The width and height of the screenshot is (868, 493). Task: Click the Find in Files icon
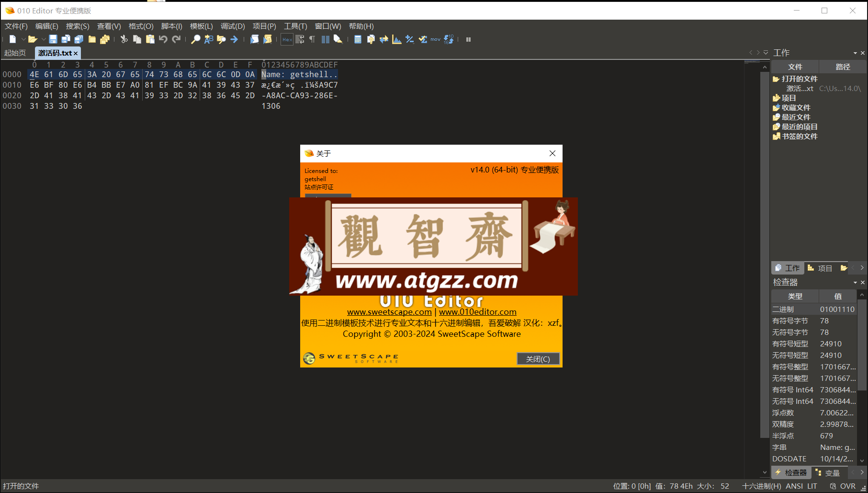click(221, 39)
